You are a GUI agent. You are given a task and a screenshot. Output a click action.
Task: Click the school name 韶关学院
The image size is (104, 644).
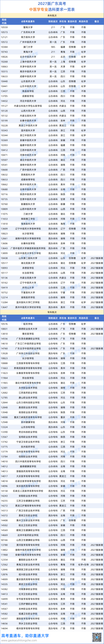[28, 324]
